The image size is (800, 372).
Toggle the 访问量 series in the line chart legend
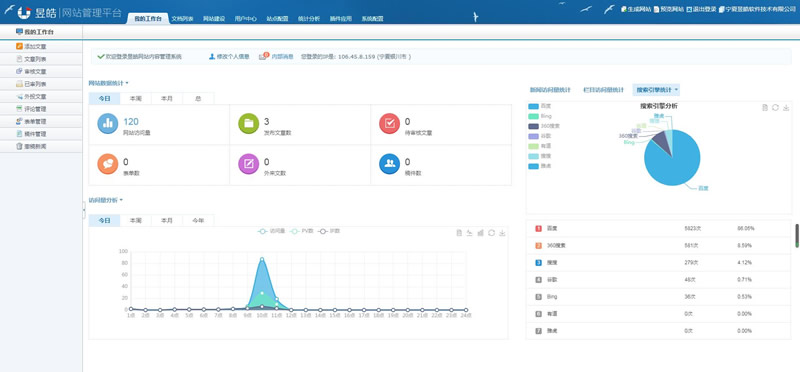click(x=271, y=231)
